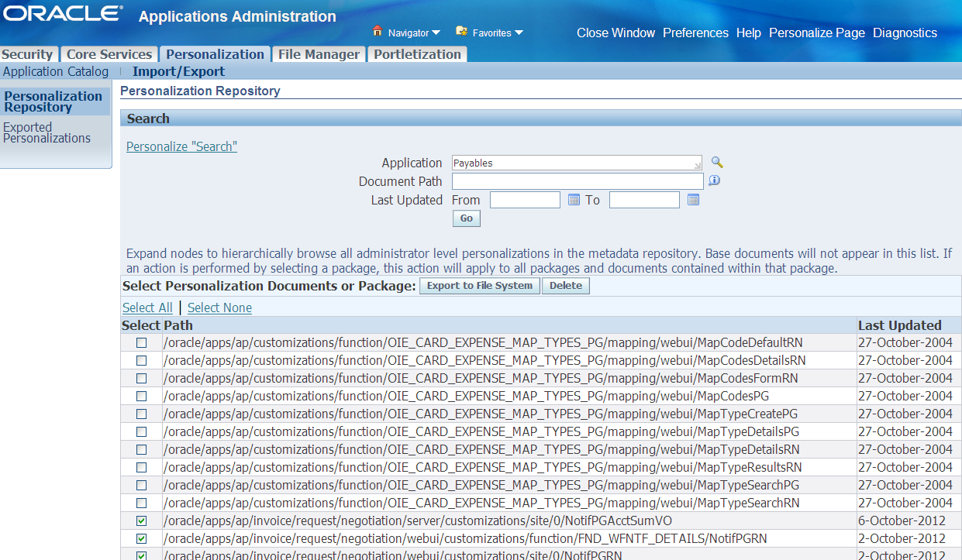Select the Personalization tab
Viewport: 962px width, 560px height.
tap(215, 54)
